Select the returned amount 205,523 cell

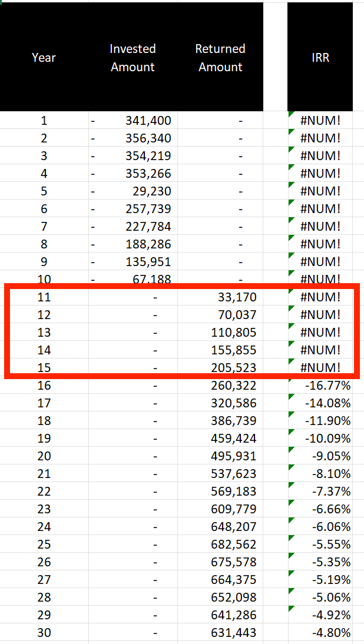220,367
